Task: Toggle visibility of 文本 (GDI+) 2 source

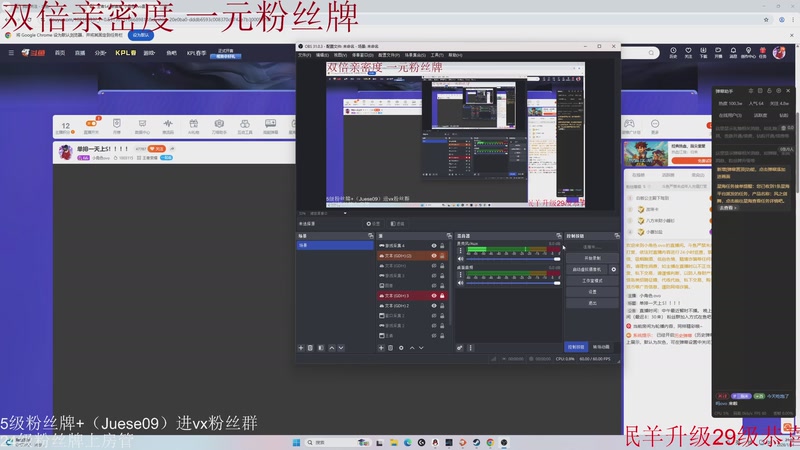Action: point(434,306)
